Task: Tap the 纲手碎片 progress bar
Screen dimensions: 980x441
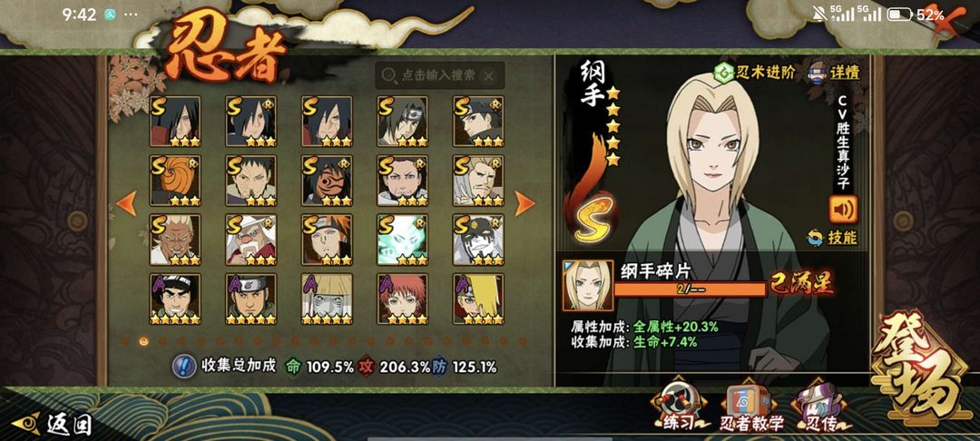Action: (690, 289)
